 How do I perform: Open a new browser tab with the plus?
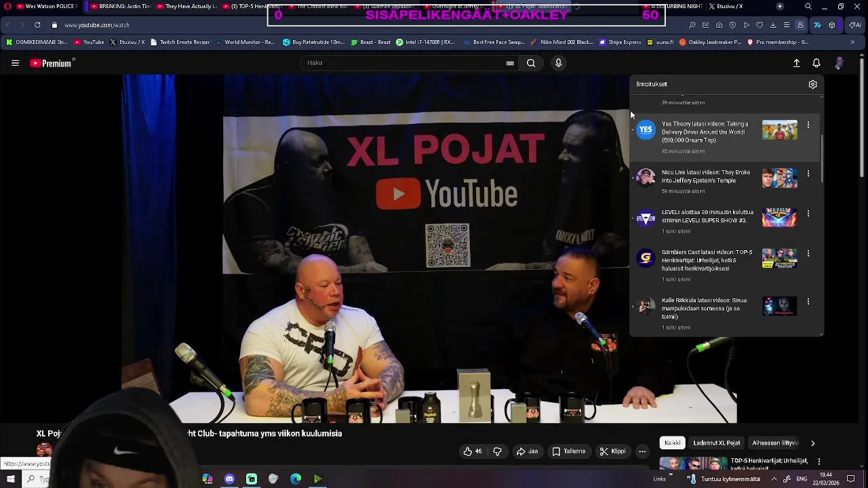780,6
